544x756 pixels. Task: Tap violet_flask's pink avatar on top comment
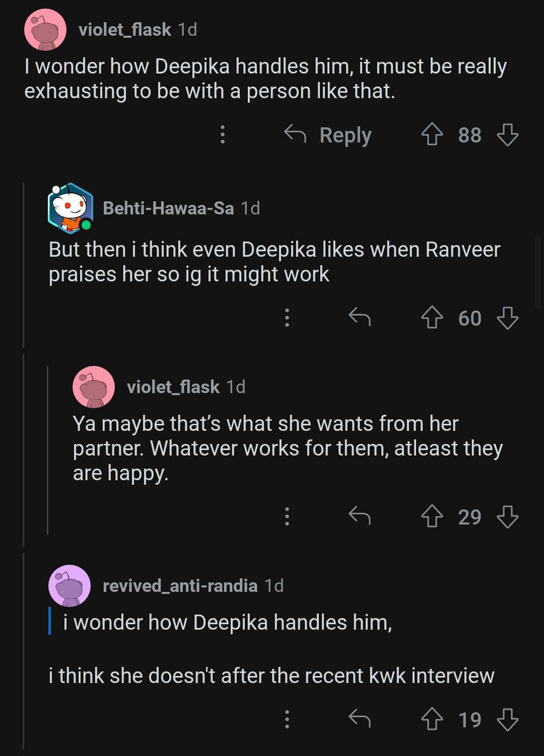coord(45,30)
